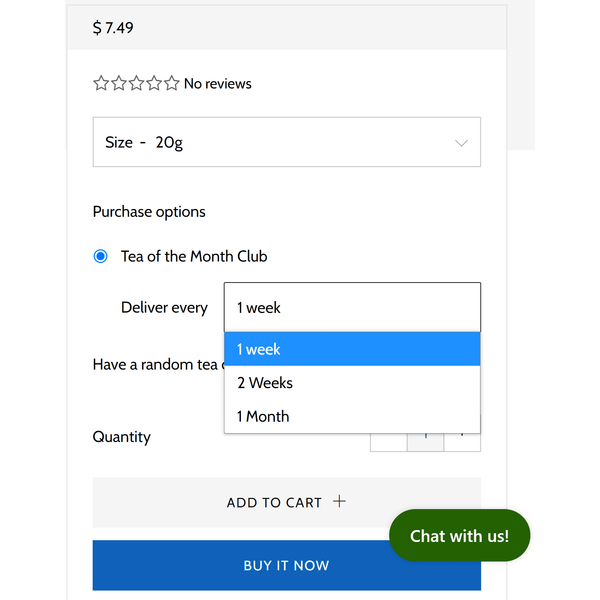The height and width of the screenshot is (600, 600).
Task: Rate product with first star
Action: [101, 84]
